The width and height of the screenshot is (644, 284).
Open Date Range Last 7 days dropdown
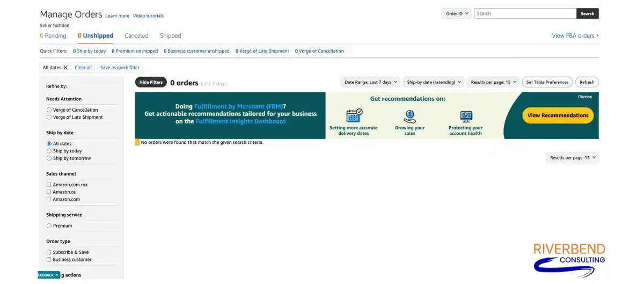pos(370,82)
